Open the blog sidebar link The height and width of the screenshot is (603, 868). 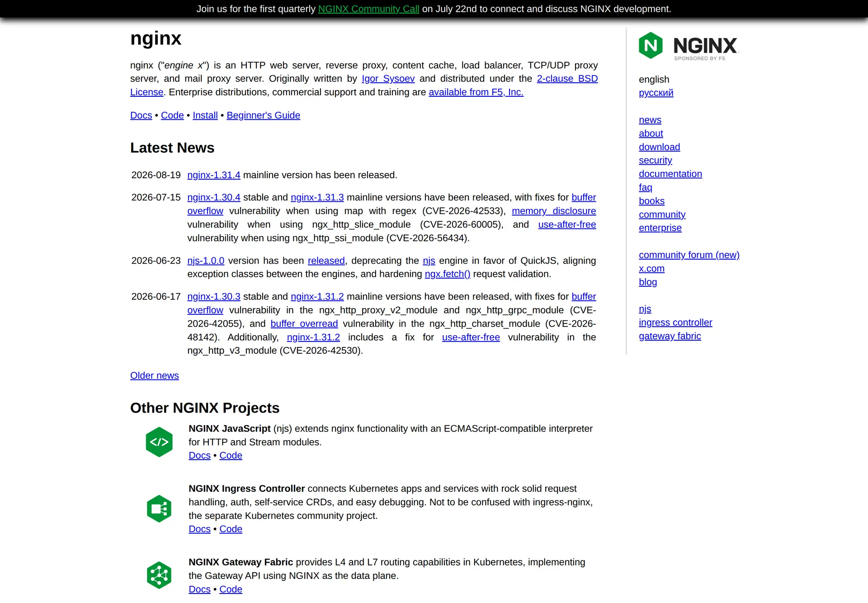(648, 282)
